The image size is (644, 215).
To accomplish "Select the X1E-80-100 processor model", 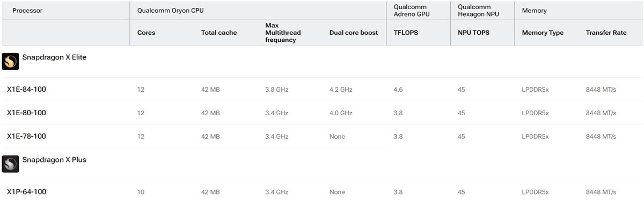I will pyautogui.click(x=26, y=113).
